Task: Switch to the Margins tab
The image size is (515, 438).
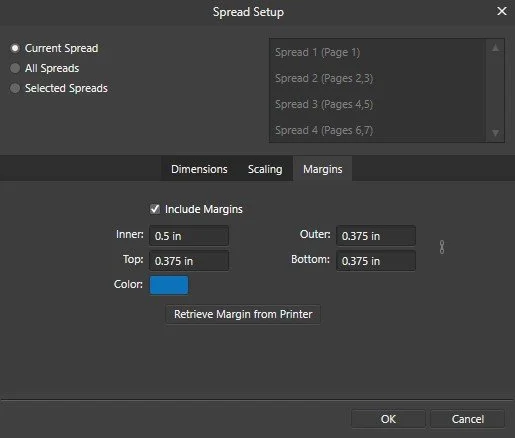Action: [323, 169]
